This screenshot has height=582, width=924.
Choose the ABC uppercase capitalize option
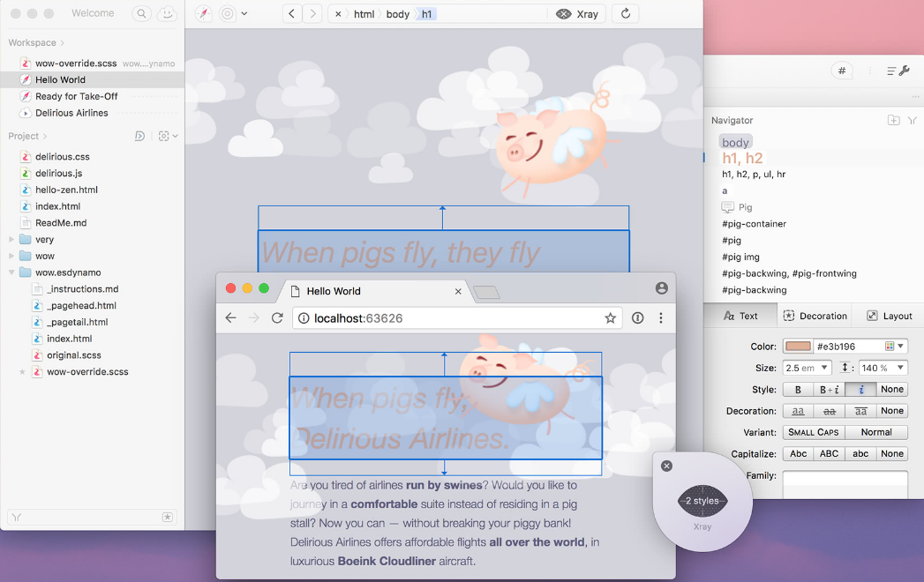click(829, 453)
